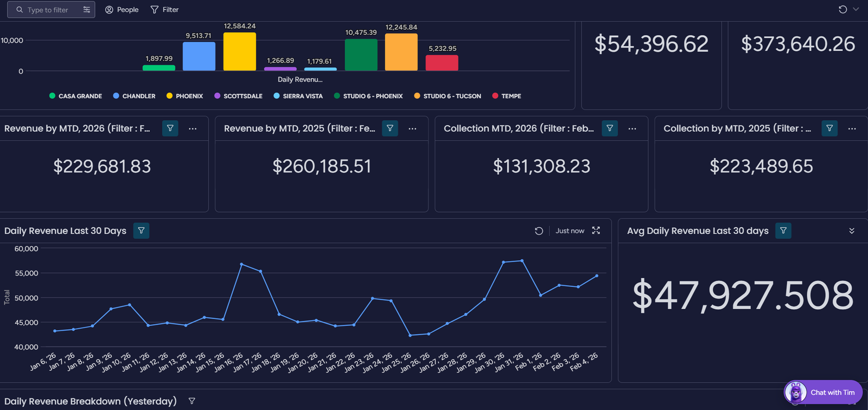The width and height of the screenshot is (868, 410).
Task: Open the dropdown arrow next to top refresh icon
Action: (x=856, y=9)
